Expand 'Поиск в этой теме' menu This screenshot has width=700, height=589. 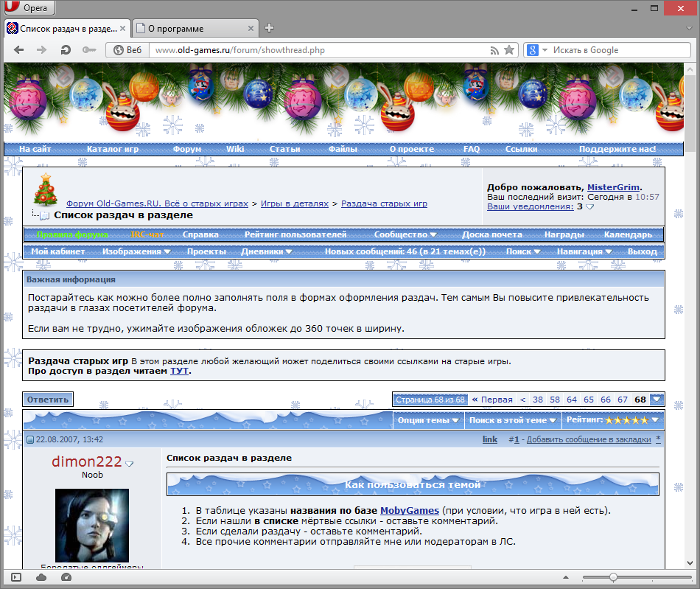(x=513, y=420)
